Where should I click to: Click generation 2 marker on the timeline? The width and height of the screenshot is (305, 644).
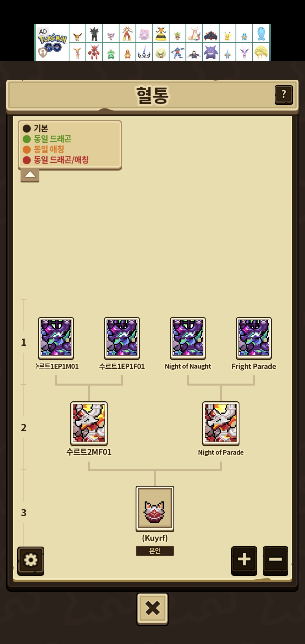24,427
